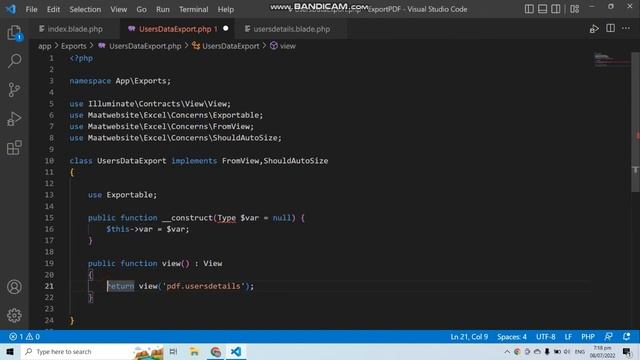Image resolution: width=640 pixels, height=360 pixels.
Task: Open the Explorer view in activity bar
Action: pos(14,33)
